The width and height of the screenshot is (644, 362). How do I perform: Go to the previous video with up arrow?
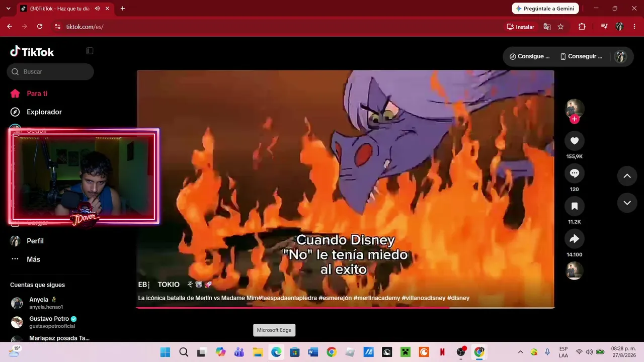tap(627, 176)
